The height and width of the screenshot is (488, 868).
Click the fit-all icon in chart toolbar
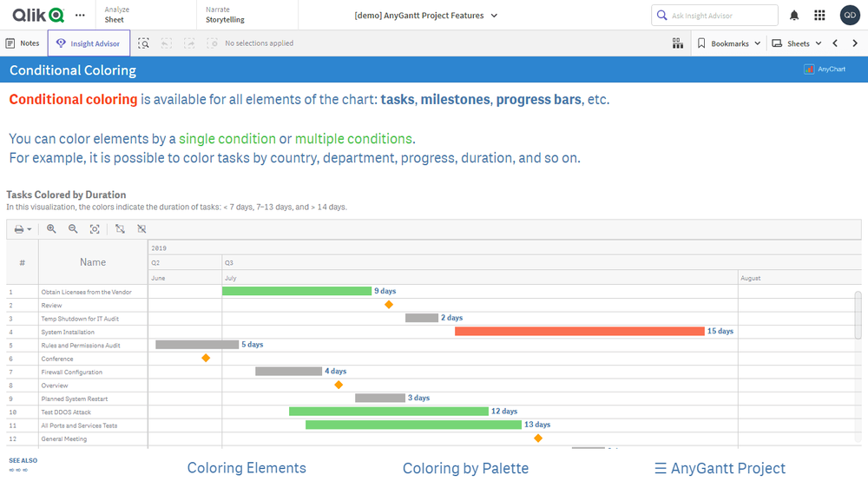pos(95,229)
